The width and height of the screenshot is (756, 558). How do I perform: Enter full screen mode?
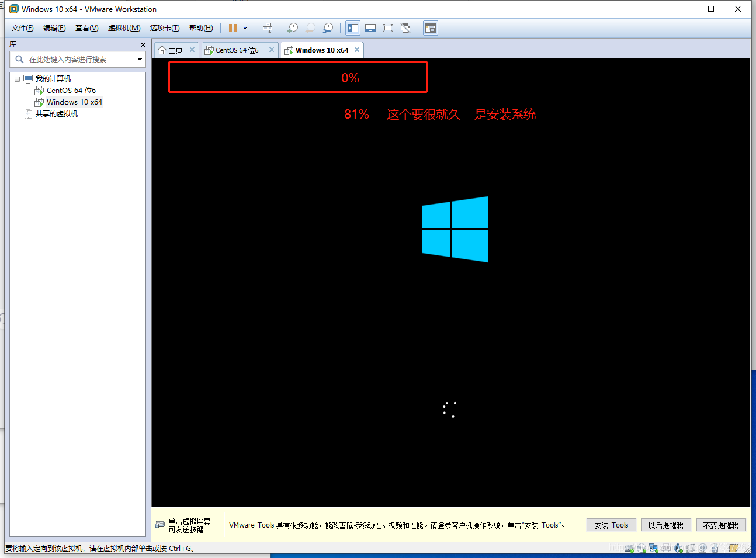click(x=388, y=28)
